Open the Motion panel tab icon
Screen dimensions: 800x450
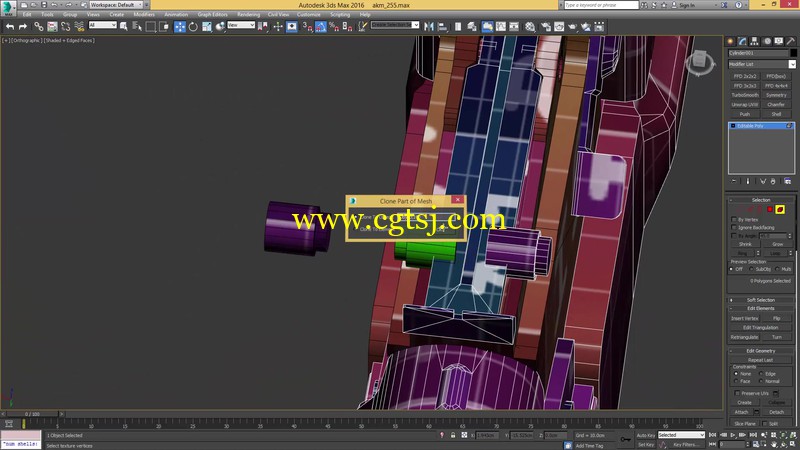pyautogui.click(x=767, y=41)
